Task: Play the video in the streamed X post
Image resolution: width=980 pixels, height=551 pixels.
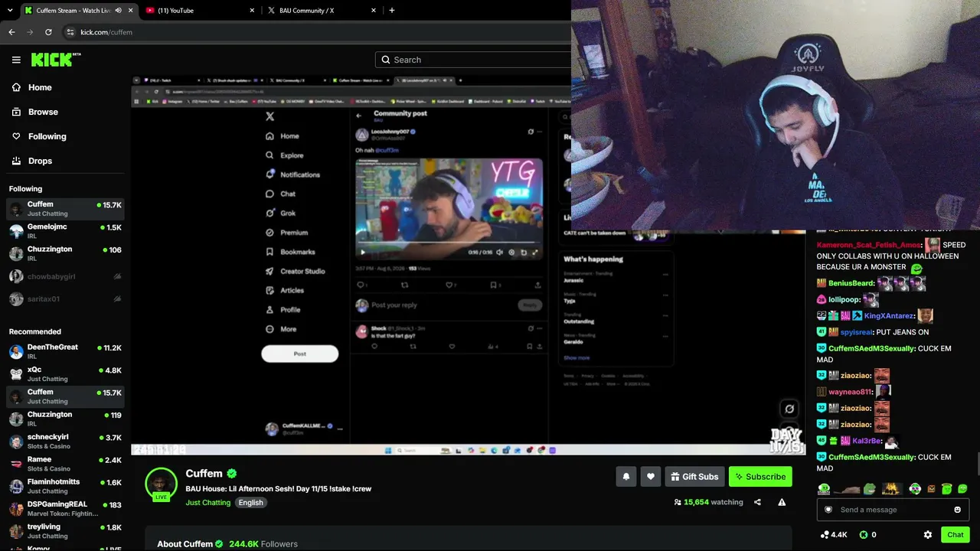Action: (x=363, y=252)
